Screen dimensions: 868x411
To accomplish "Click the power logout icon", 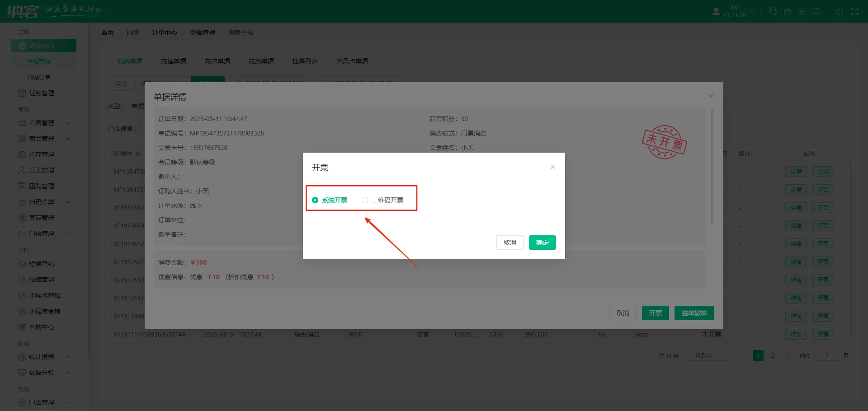I will (x=839, y=11).
